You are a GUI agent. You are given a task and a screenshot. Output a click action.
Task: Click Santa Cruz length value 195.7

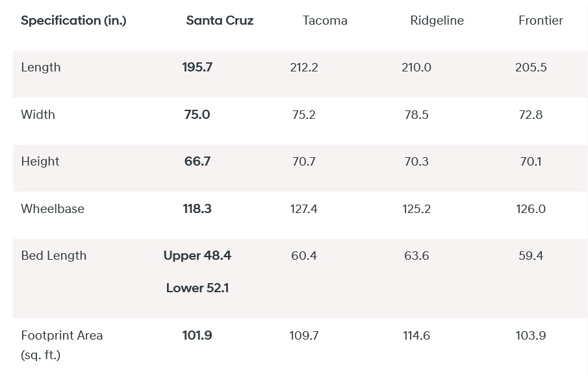[197, 68]
